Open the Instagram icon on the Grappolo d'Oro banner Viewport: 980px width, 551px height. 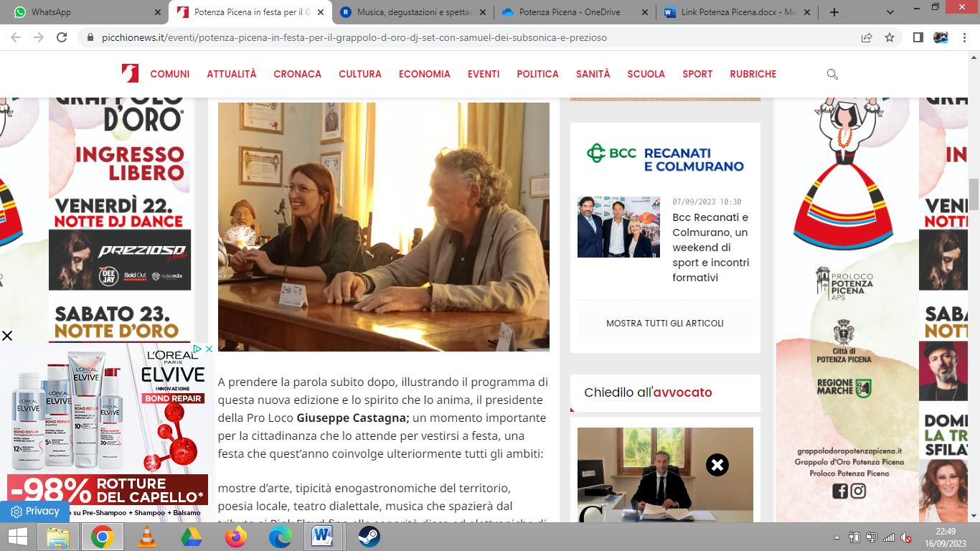(858, 491)
